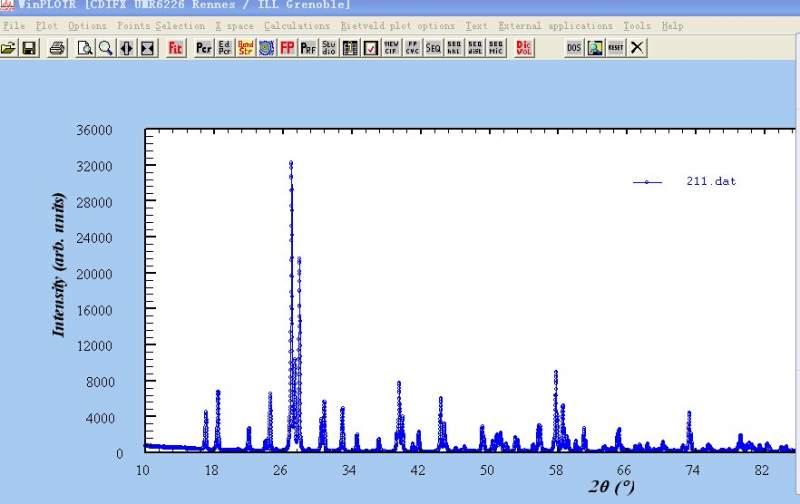The width and height of the screenshot is (800, 504).
Task: Click the 20000 y-axis tick label
Action: click(x=94, y=274)
